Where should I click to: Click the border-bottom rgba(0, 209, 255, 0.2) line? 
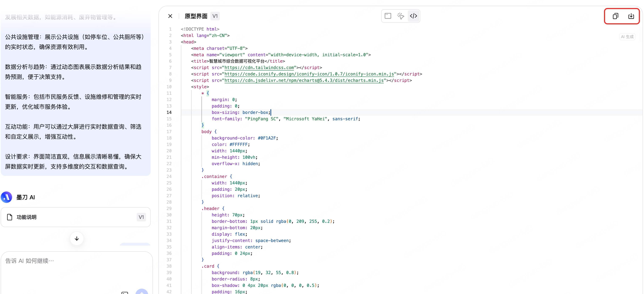tap(273, 221)
